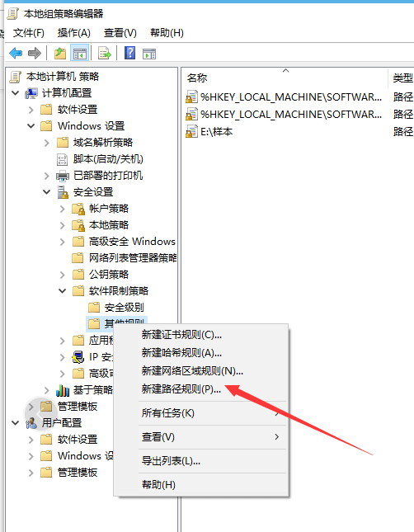Select the 软件限制策略 tree item
This screenshot has height=532, width=414.
pos(119,291)
